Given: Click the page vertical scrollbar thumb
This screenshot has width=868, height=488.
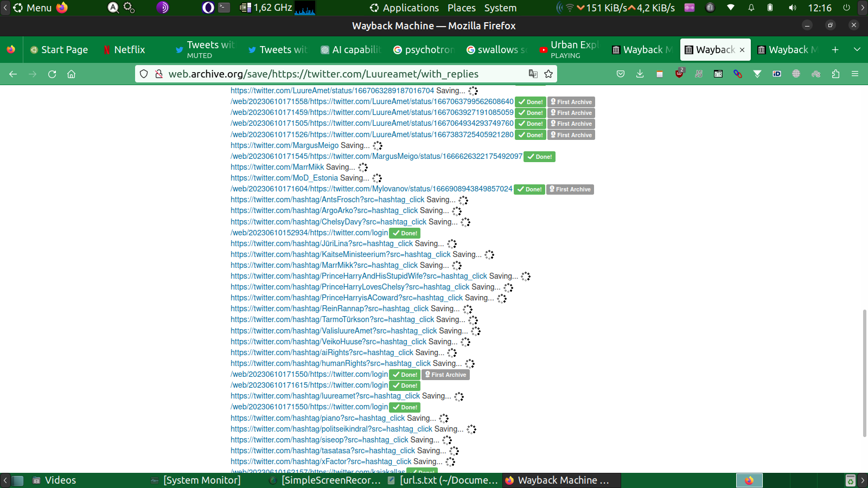Looking at the screenshot, I should coord(865,373).
